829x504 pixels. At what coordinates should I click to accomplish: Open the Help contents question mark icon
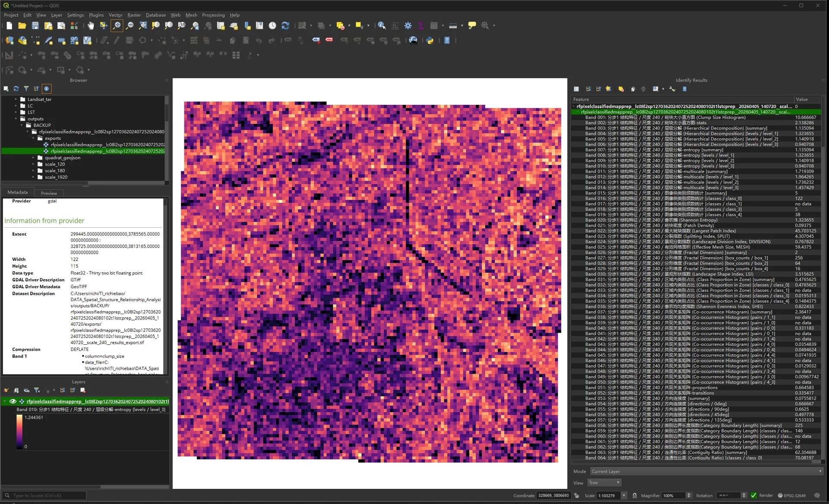click(x=447, y=41)
